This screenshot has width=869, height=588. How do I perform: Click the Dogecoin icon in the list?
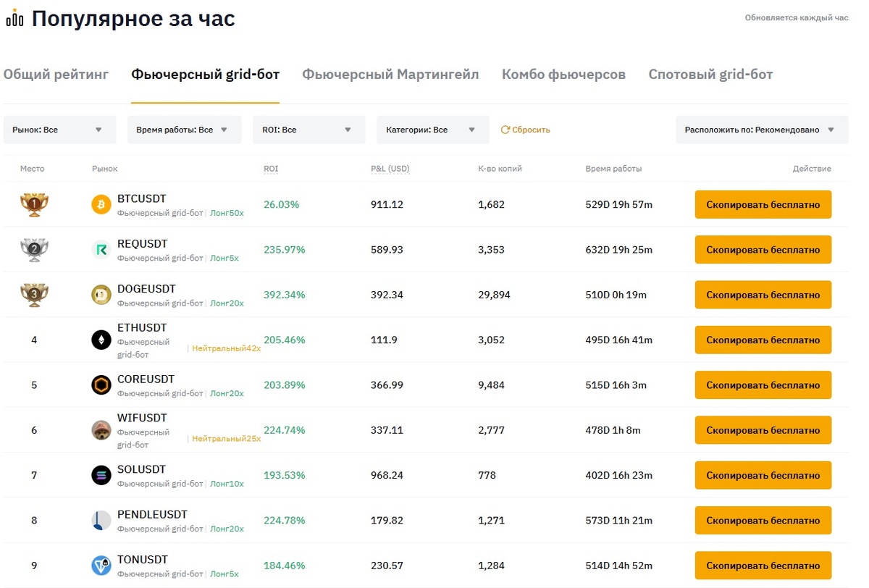coord(101,295)
